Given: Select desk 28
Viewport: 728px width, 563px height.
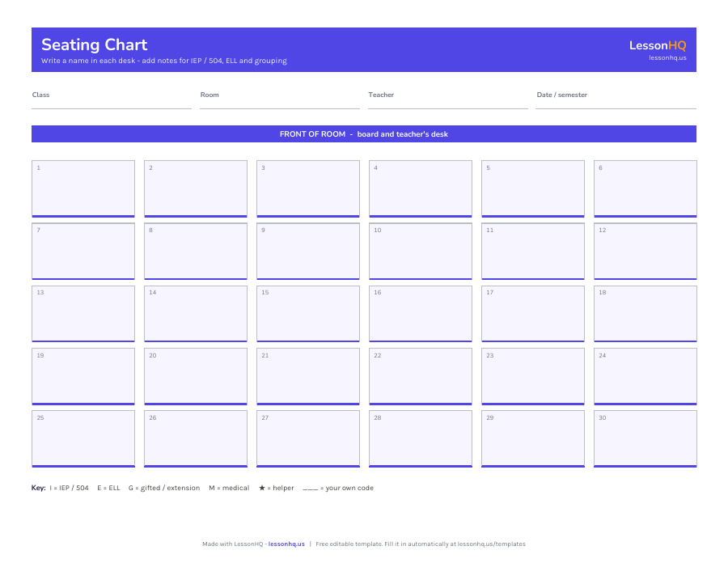Looking at the screenshot, I should point(420,438).
